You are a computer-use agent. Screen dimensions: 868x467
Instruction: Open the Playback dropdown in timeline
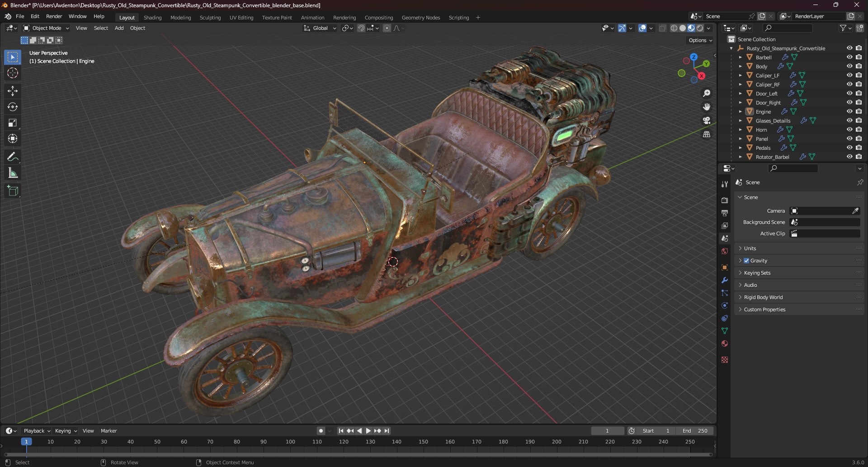(x=37, y=431)
